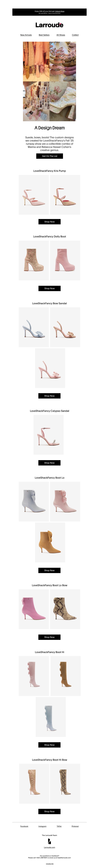Open the TikTok footer link
This screenshot has height=868, width=99.
59,826
